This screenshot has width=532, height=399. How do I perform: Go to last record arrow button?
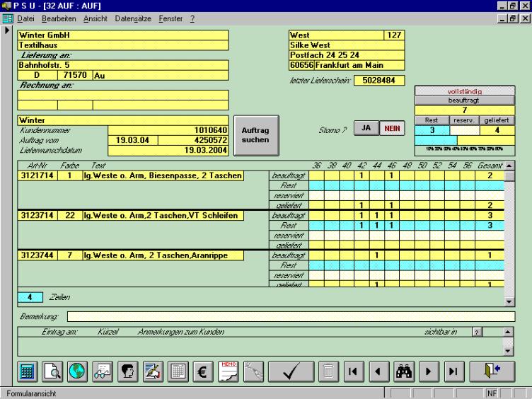452,371
